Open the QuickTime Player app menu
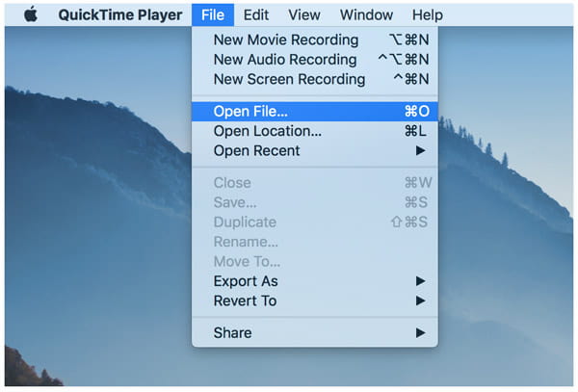Viewport: 578px width, 392px height. point(120,15)
